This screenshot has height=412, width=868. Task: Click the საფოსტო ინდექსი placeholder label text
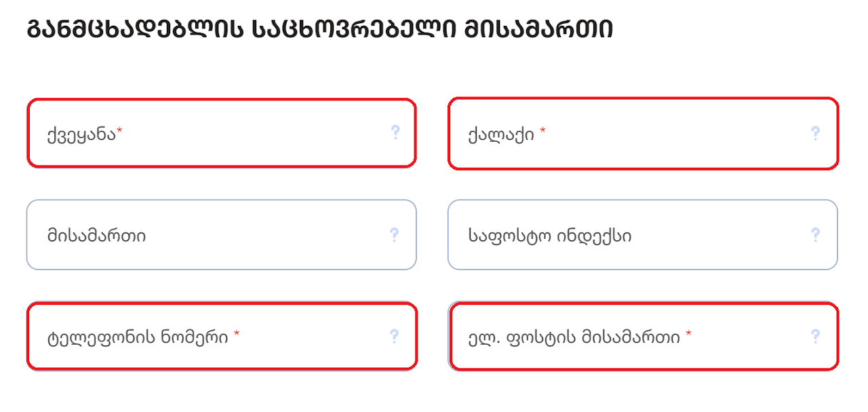(x=549, y=236)
